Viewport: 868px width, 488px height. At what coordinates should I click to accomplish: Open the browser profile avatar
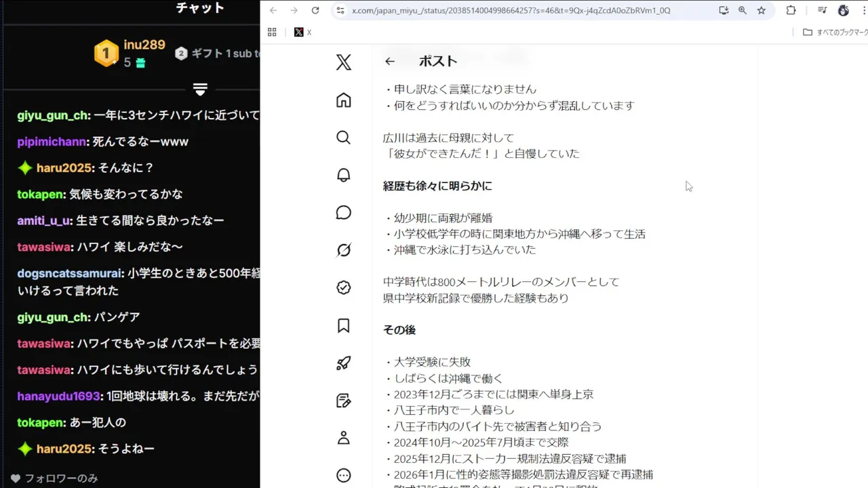(844, 10)
